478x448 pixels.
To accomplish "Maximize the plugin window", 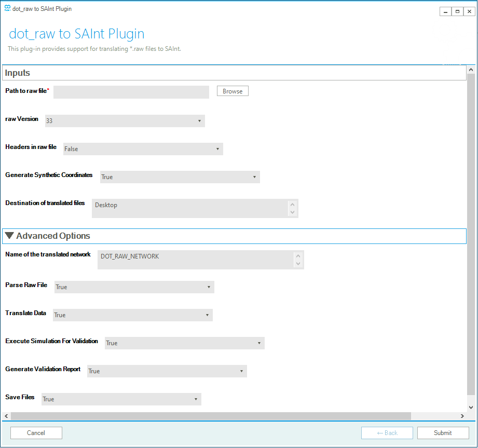I will coord(457,11).
